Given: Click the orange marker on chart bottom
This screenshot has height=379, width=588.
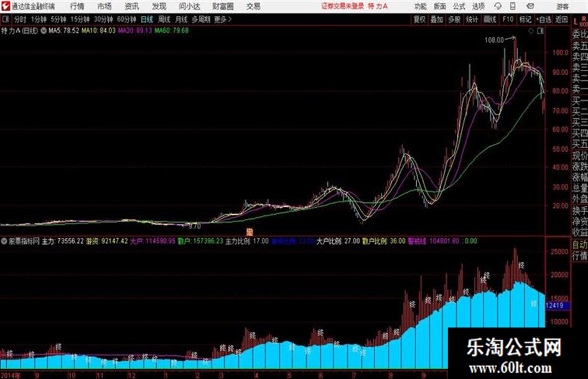Looking at the screenshot, I should (x=250, y=232).
